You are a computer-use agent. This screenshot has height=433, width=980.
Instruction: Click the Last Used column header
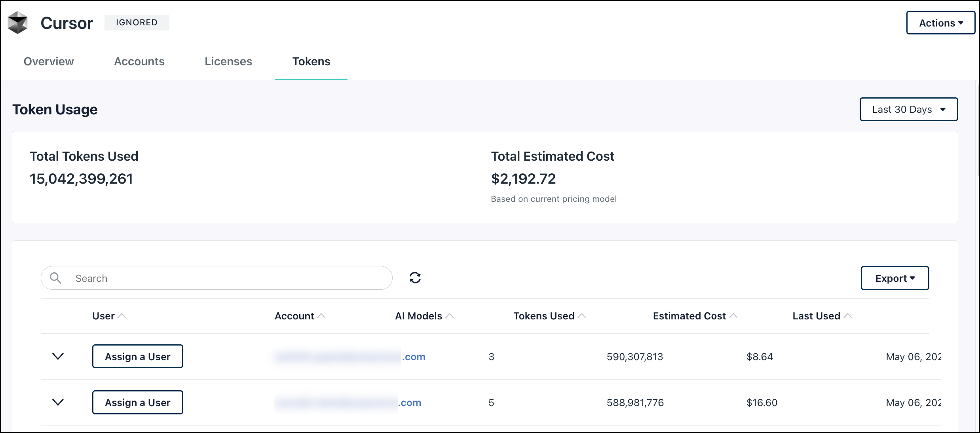point(817,316)
